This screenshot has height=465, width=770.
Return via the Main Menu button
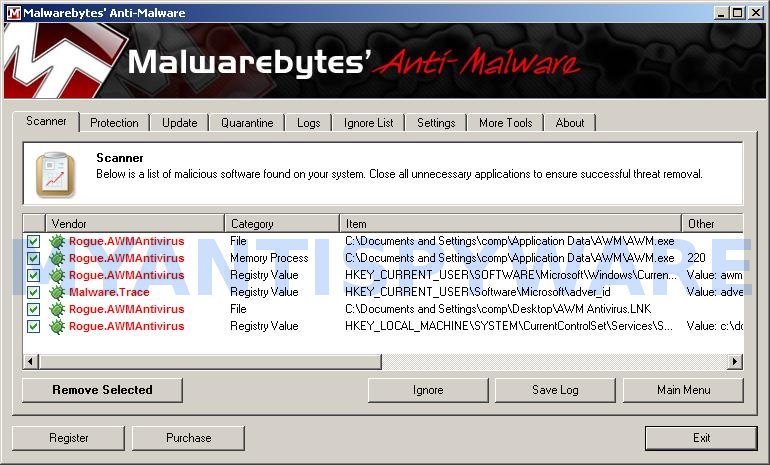683,390
